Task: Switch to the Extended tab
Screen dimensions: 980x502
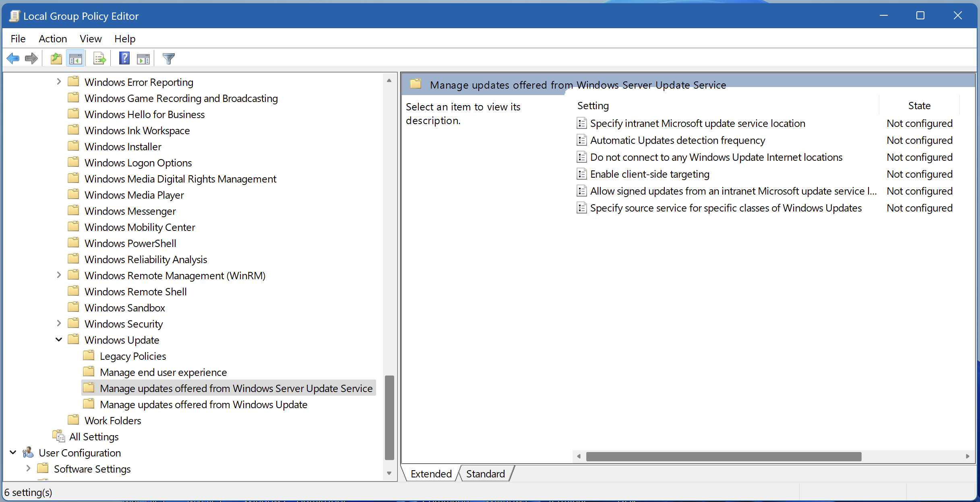Action: [x=431, y=474]
